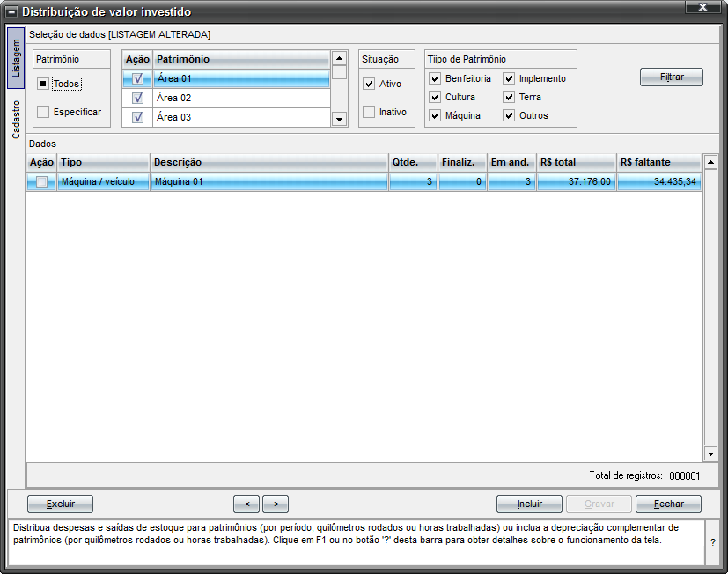Enable the Inativo situação checkbox
Screen dimensions: 728x574
[x=369, y=112]
